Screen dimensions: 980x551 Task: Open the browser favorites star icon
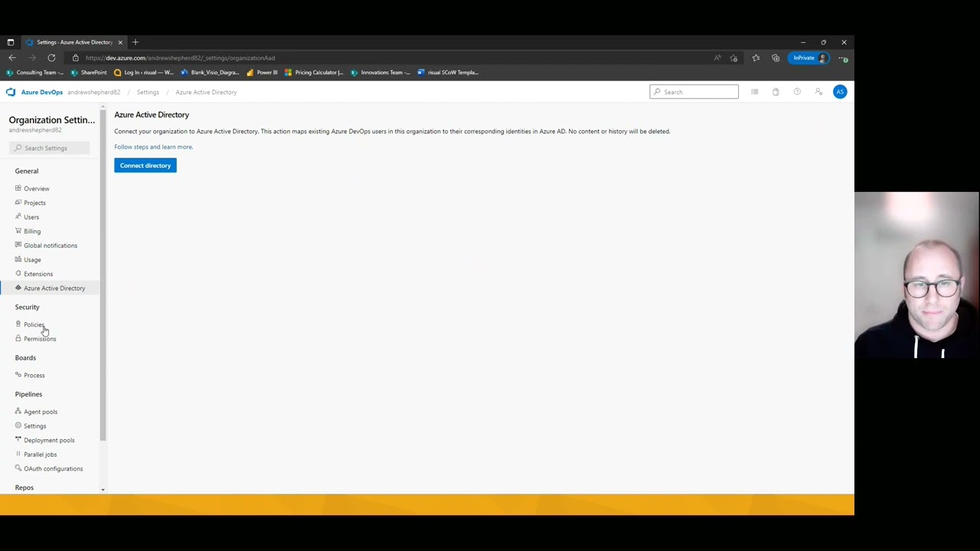(x=756, y=58)
